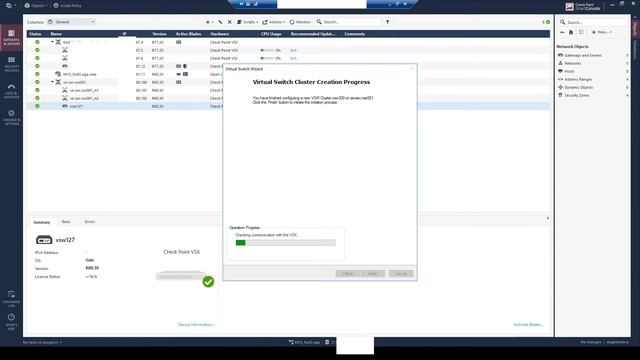The width and height of the screenshot is (640, 360).
Task: Open the Address Ranges category
Action: (578, 79)
